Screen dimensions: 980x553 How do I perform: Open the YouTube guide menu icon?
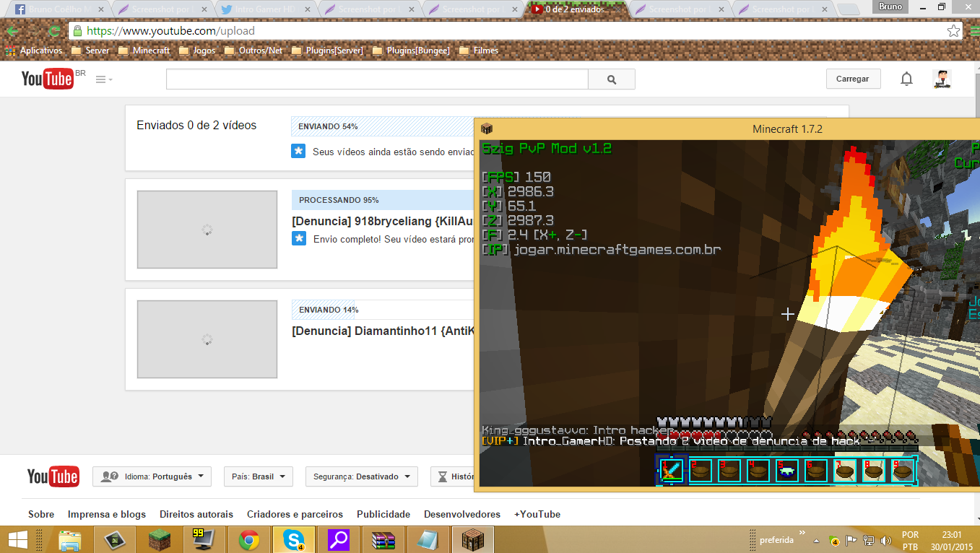[104, 79]
